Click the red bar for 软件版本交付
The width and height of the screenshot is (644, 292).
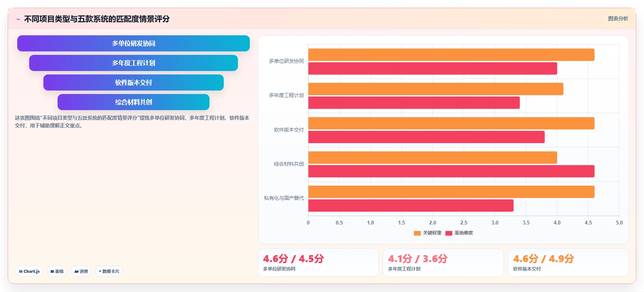[x=426, y=137]
